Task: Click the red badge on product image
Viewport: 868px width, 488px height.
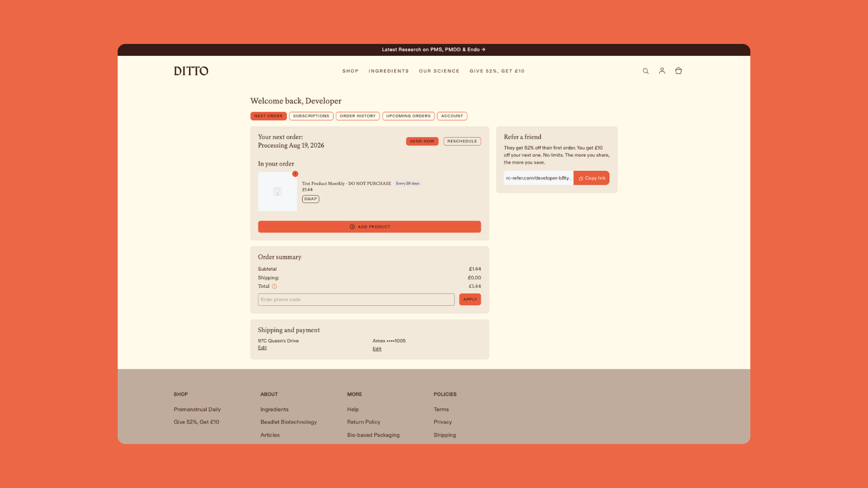Action: (295, 174)
